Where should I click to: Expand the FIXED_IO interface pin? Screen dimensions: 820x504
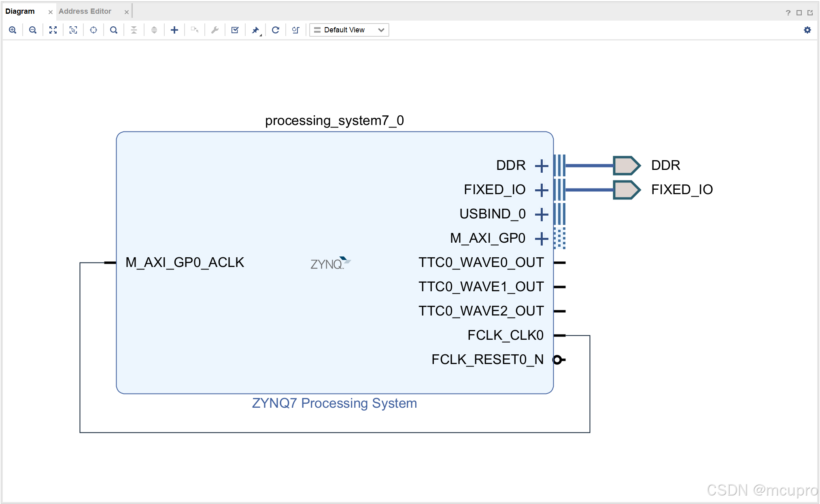(541, 190)
